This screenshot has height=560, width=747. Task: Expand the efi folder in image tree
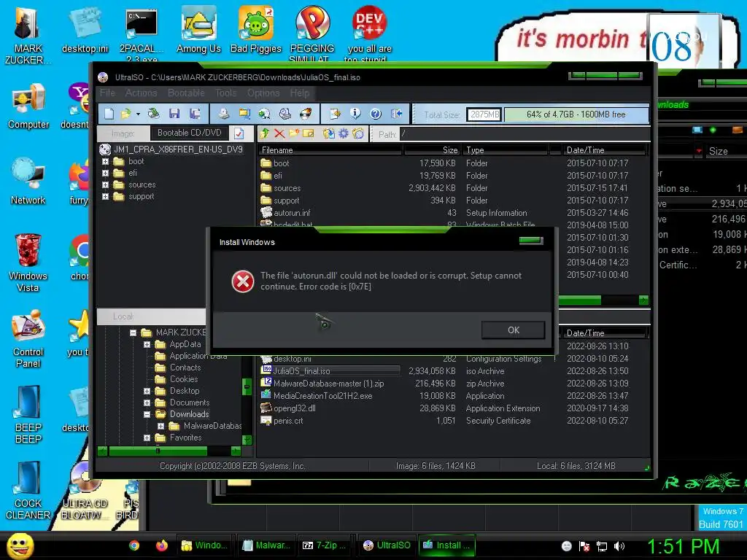[x=105, y=174]
